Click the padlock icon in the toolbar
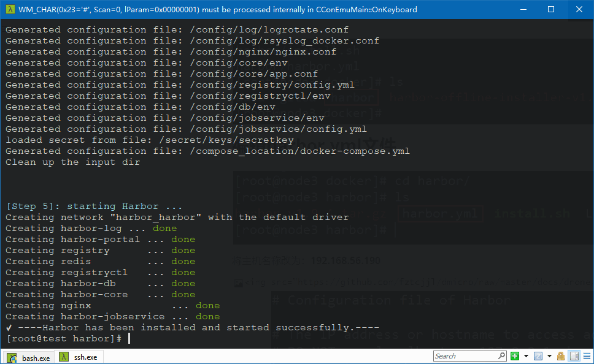 click(x=561, y=356)
